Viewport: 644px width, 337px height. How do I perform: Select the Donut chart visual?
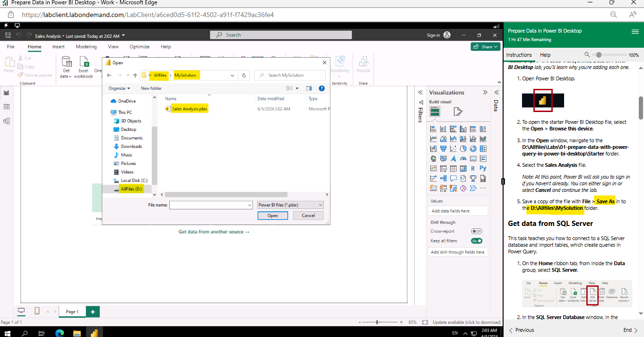[x=473, y=149]
